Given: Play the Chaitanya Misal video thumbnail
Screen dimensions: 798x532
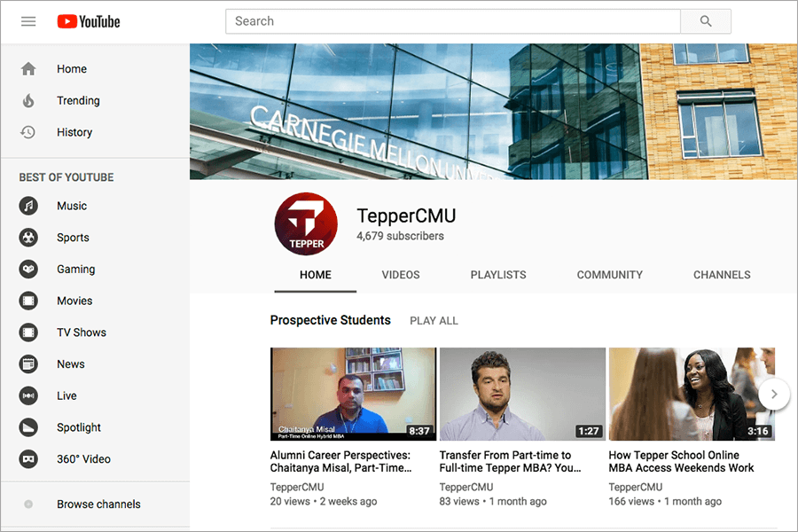Looking at the screenshot, I should pyautogui.click(x=353, y=394).
